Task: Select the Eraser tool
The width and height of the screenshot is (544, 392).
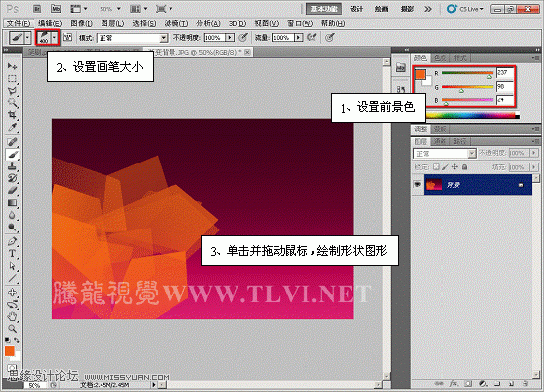Action: (12, 190)
